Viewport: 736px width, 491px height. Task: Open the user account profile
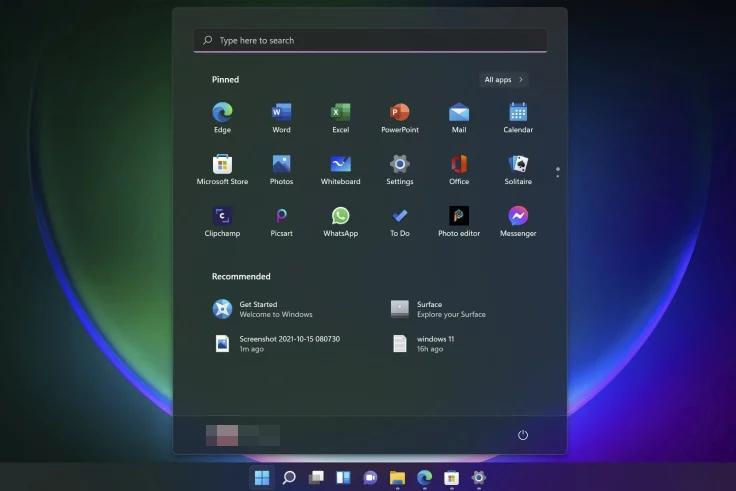point(243,435)
